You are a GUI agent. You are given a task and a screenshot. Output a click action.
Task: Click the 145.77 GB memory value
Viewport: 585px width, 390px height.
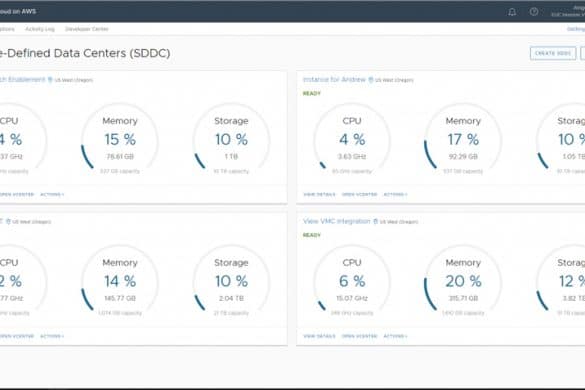[x=120, y=299]
